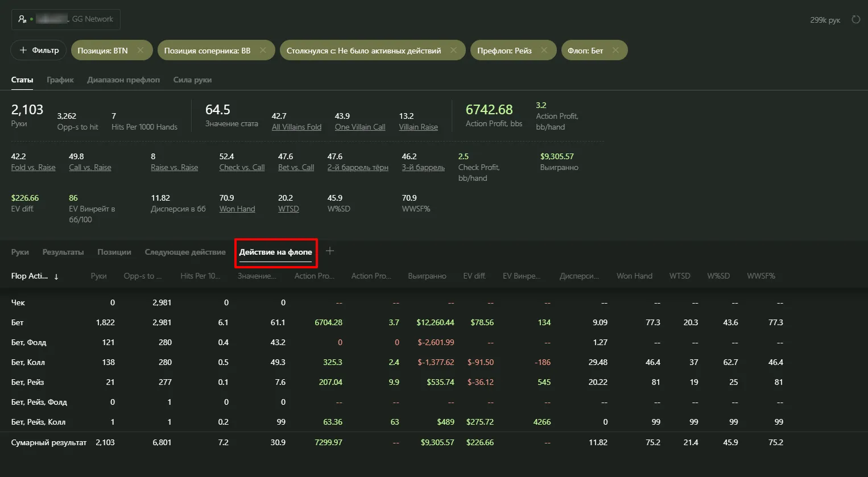This screenshot has height=477, width=868.
Task: Sort table by Won Hand column header
Action: tap(634, 276)
